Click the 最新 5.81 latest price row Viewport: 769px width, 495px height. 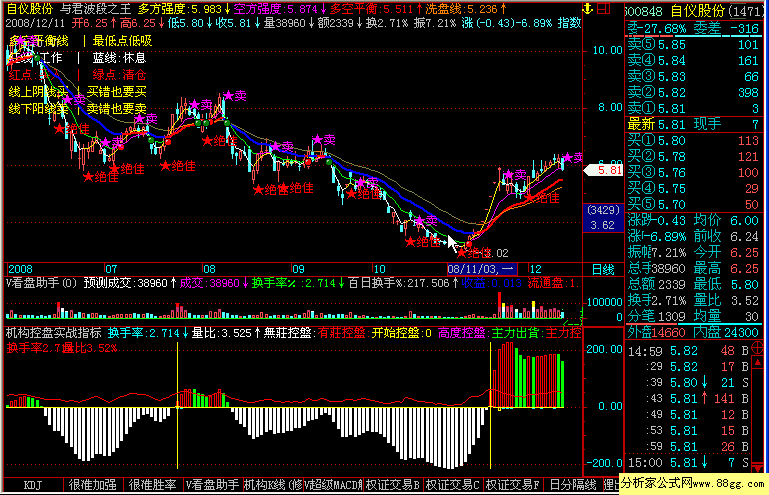coord(693,125)
